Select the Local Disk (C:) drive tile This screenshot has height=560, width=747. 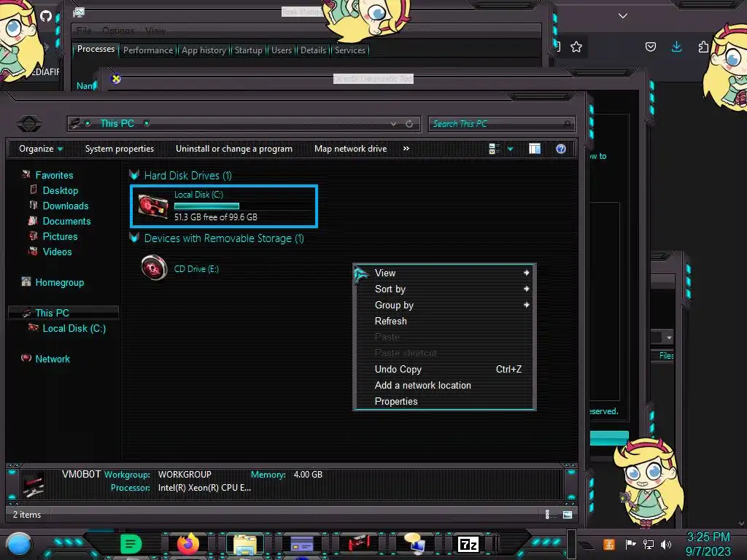click(223, 206)
